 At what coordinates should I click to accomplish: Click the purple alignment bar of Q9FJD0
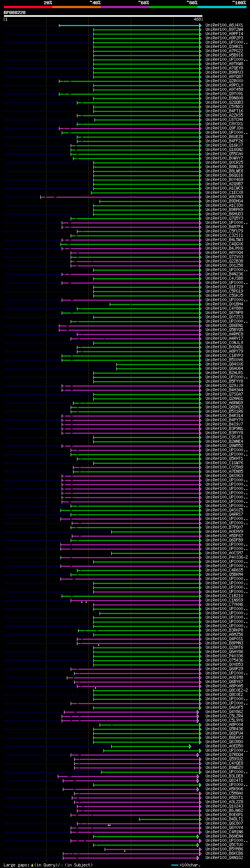[x=130, y=128]
